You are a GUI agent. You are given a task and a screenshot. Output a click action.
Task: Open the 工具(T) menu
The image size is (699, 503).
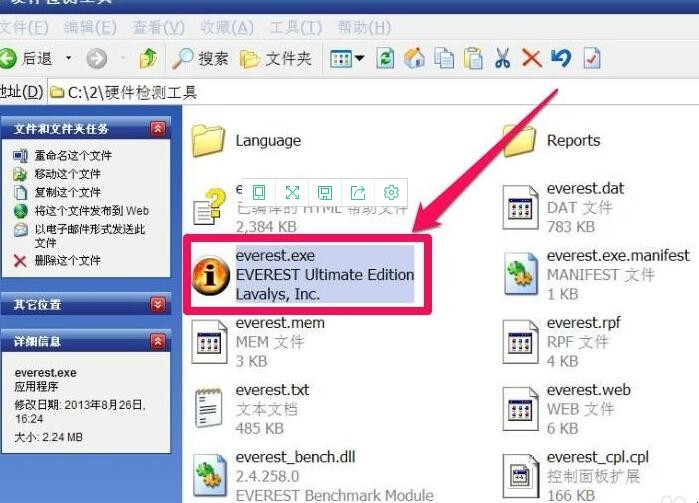296,27
